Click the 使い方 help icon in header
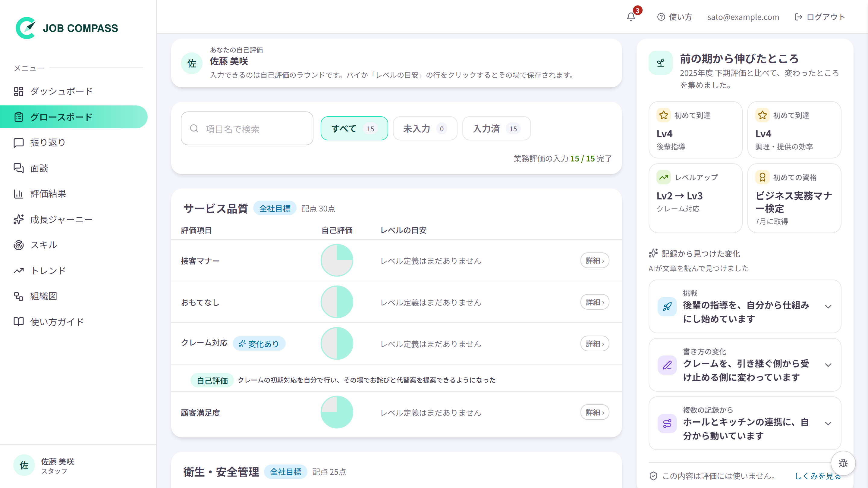868x488 pixels. click(661, 17)
